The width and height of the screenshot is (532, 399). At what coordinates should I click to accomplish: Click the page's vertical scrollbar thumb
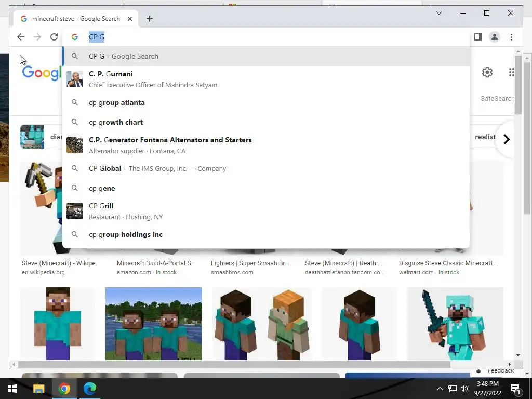(x=518, y=85)
